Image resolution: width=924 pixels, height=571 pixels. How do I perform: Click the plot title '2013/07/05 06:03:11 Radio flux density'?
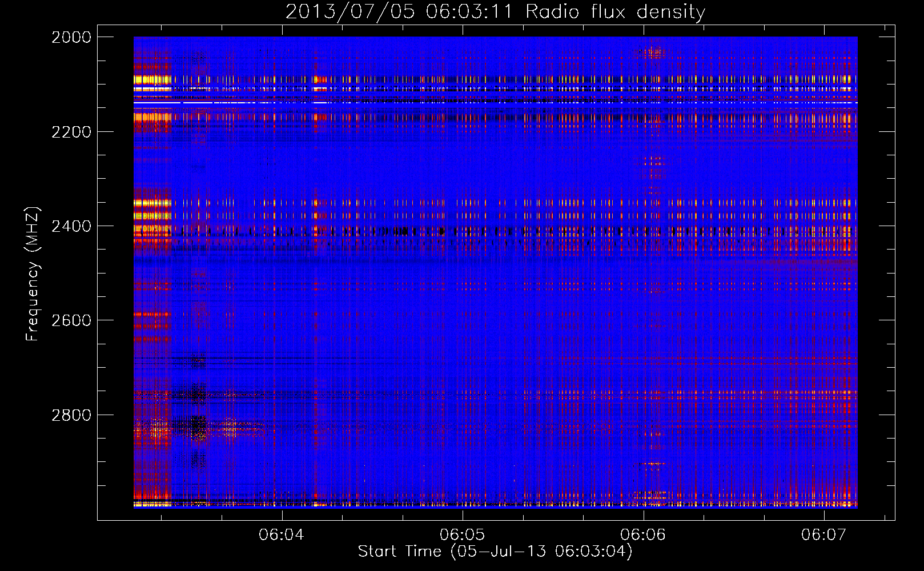point(495,11)
